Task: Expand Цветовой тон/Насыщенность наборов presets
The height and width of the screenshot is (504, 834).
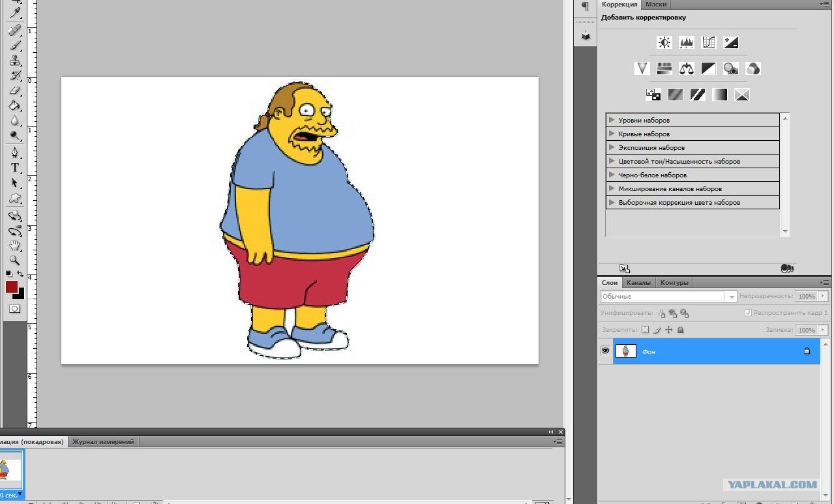Action: pyautogui.click(x=612, y=161)
